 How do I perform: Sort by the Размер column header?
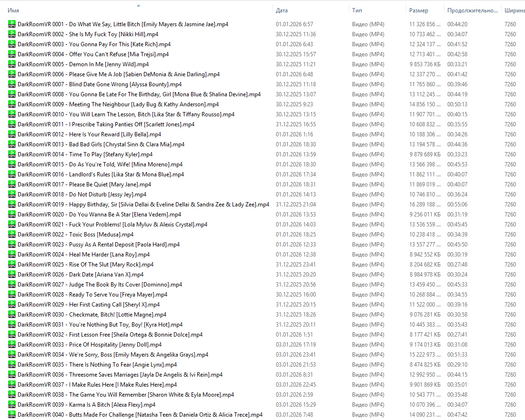point(419,10)
